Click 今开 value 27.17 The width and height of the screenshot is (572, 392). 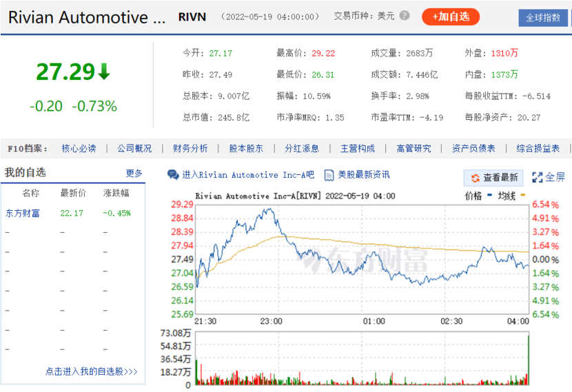(221, 54)
